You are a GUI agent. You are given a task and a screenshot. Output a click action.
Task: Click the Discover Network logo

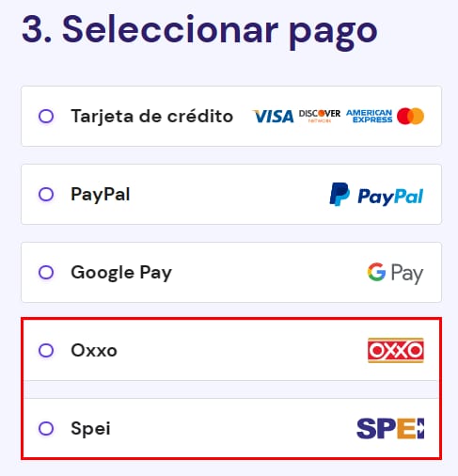click(x=320, y=116)
